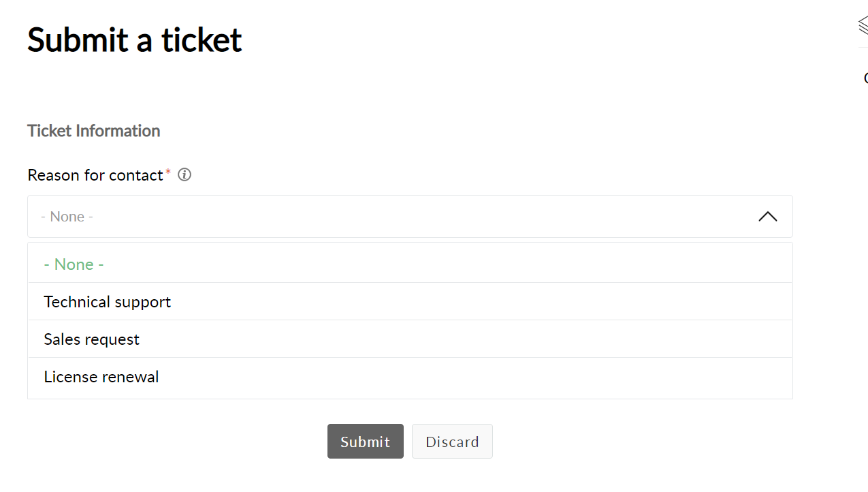Pick License renewal as the reason
The width and height of the screenshot is (868, 492).
point(101,377)
